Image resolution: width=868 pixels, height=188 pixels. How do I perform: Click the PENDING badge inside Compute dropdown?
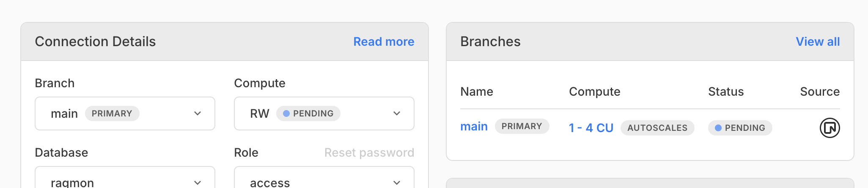[308, 113]
